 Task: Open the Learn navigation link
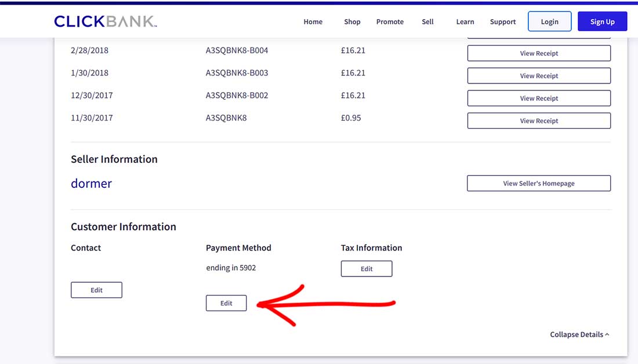pyautogui.click(x=465, y=21)
